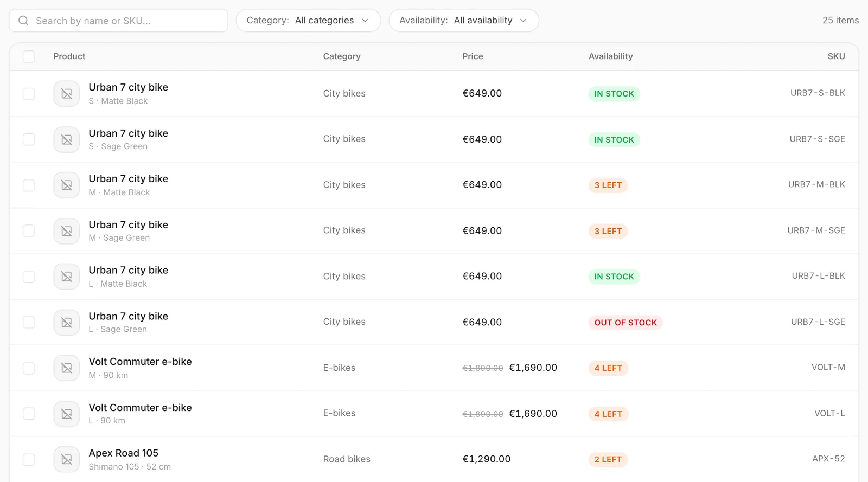This screenshot has height=482, width=868.
Task: Click the OUT OF STOCK badge
Action: click(x=626, y=323)
